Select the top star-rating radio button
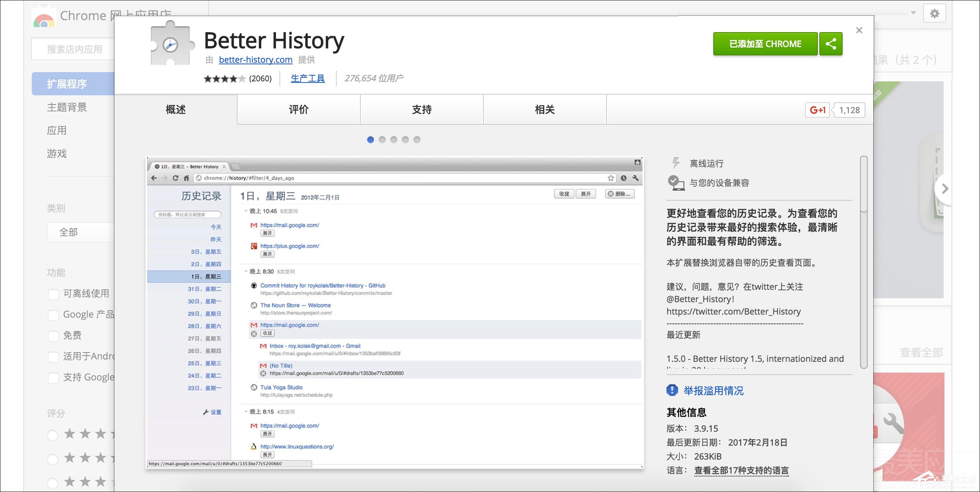This screenshot has width=980, height=492. click(53, 435)
